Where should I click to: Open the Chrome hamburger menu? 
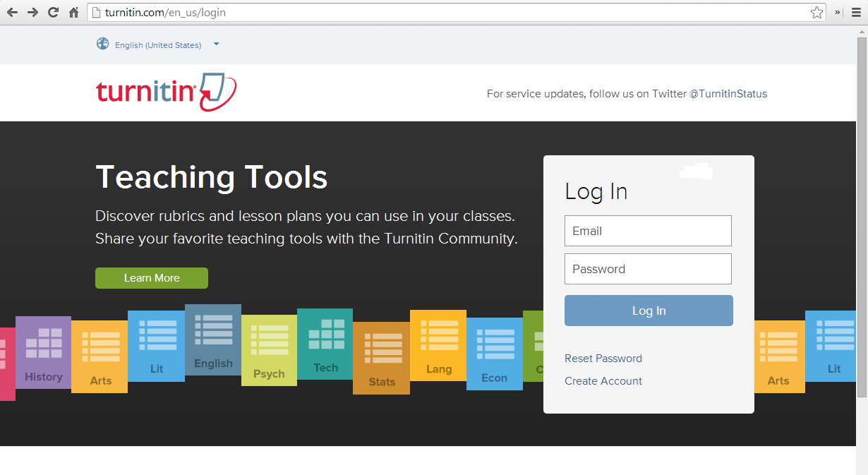click(x=856, y=12)
